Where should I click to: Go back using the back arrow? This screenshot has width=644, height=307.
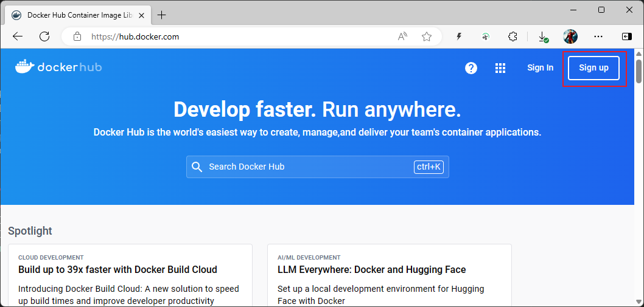(x=18, y=36)
